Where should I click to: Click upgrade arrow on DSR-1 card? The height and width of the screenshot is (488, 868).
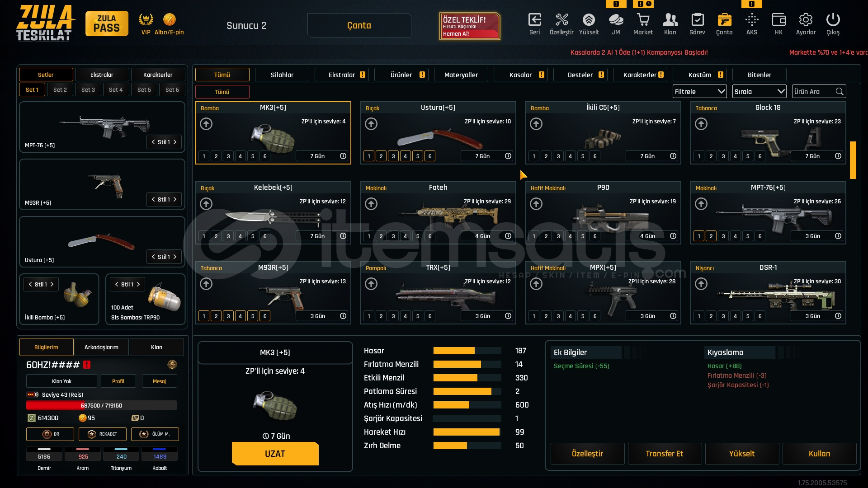pyautogui.click(x=701, y=284)
